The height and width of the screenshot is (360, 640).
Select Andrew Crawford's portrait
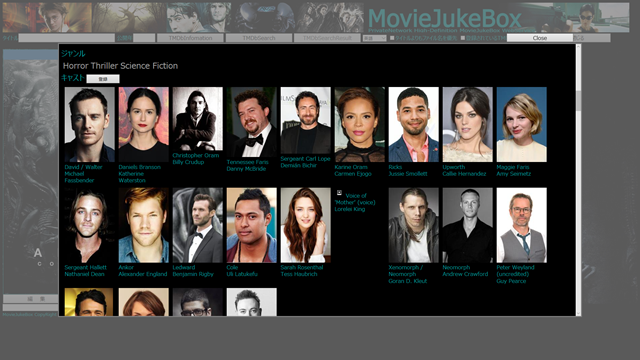coord(467,225)
